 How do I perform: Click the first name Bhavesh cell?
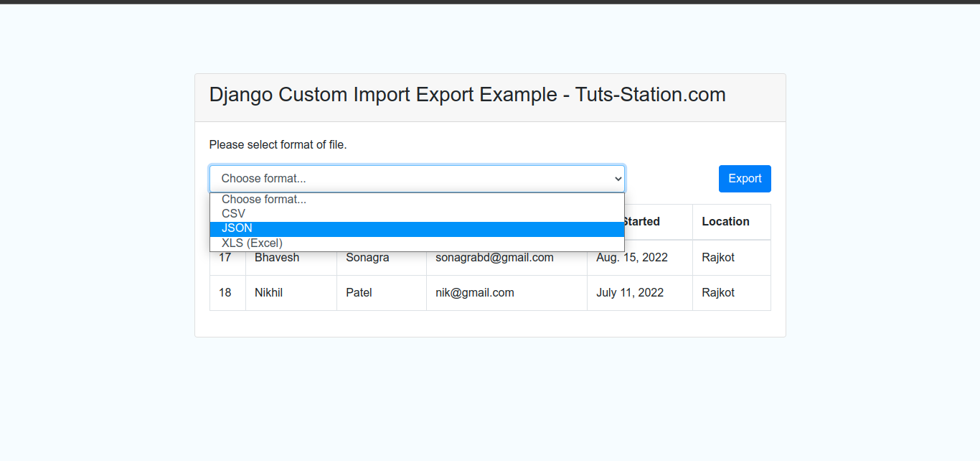click(x=291, y=258)
